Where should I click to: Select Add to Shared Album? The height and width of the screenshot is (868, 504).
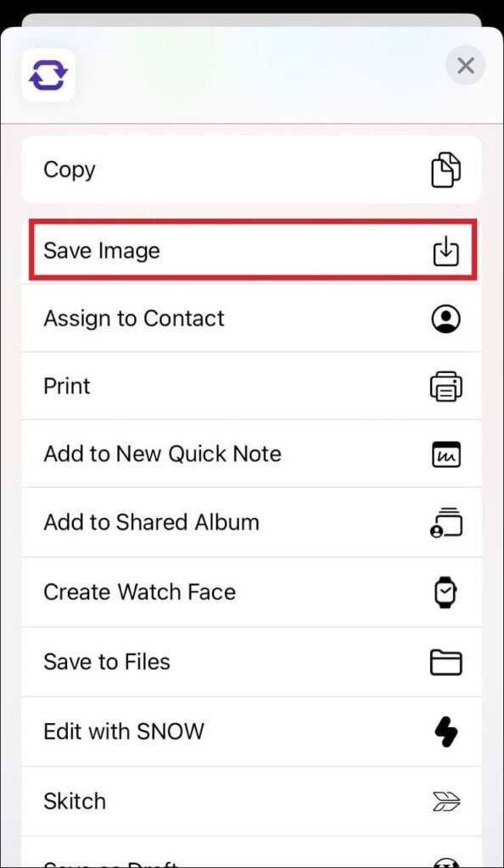[x=251, y=522]
